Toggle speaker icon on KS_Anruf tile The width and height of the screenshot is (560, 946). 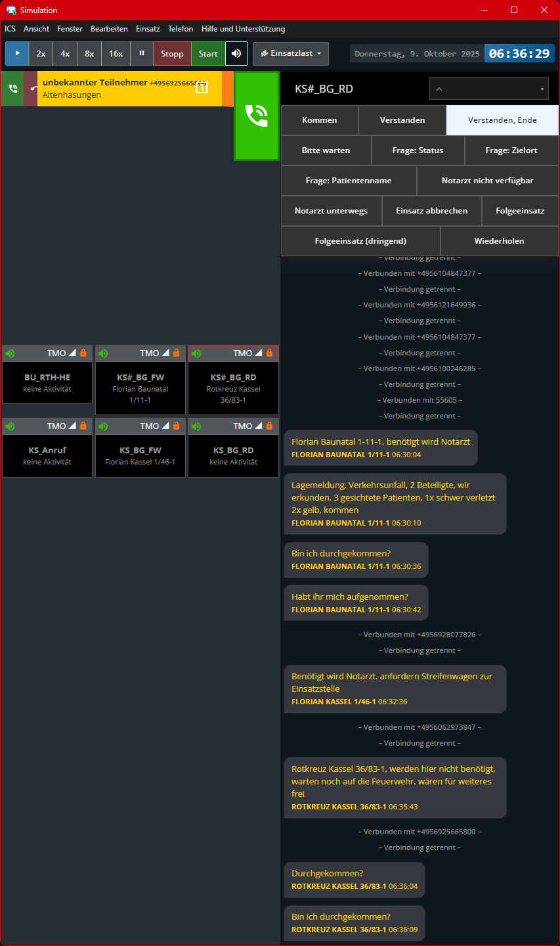coord(10,426)
